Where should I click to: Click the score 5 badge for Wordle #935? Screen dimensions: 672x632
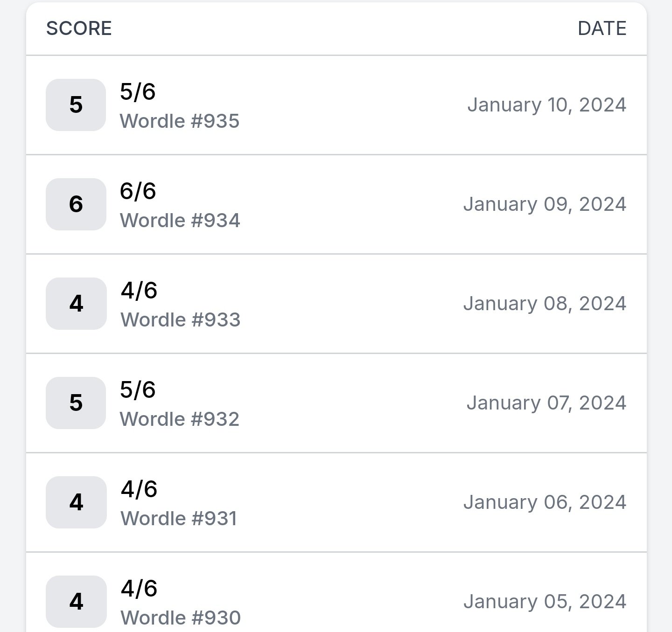coord(76,105)
